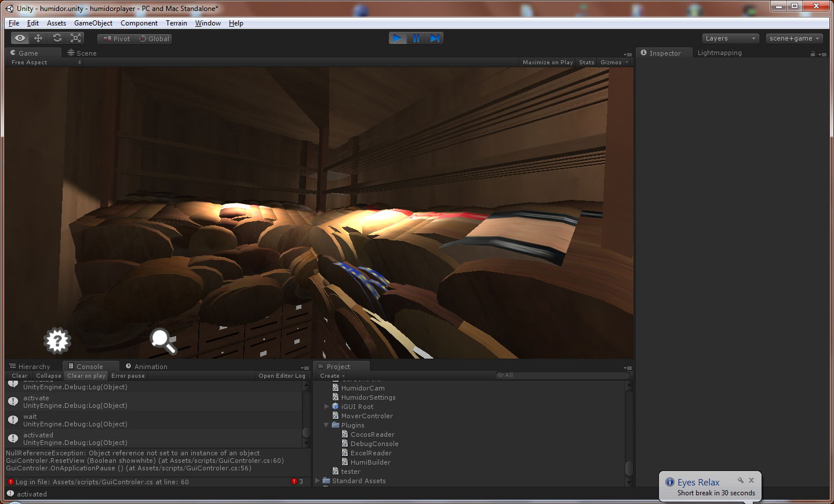834x504 pixels.
Task: Stop play mode with Play button
Action: click(x=398, y=38)
